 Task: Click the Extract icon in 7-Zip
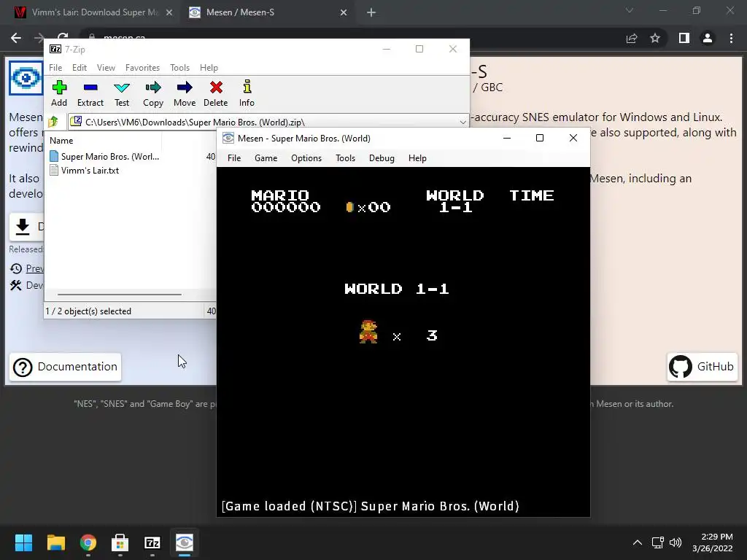click(90, 93)
